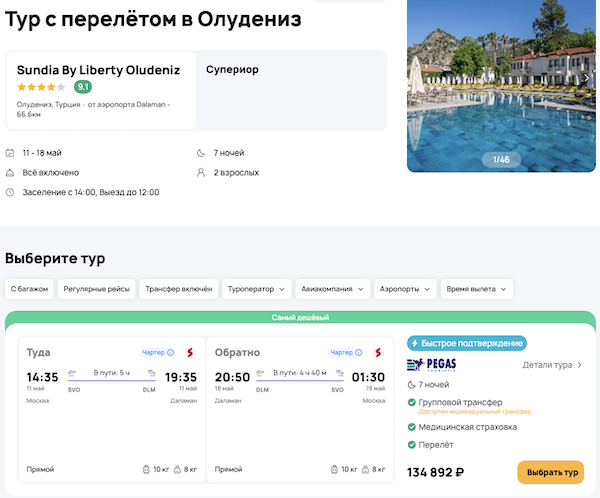Click the charter info icon in Обратно card
This screenshot has height=498, width=600.
coord(360,352)
